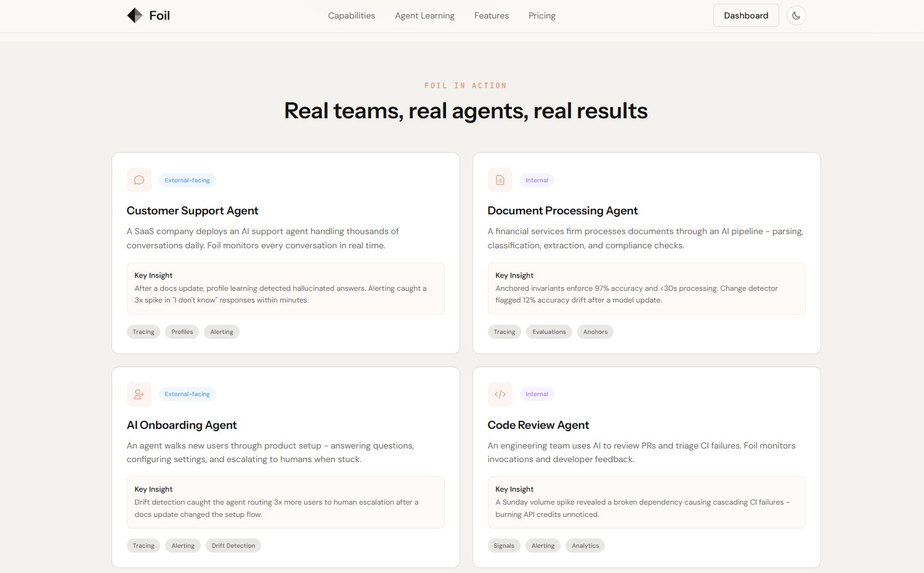Click the Anchors tag chip
The image size is (924, 573).
click(x=595, y=331)
